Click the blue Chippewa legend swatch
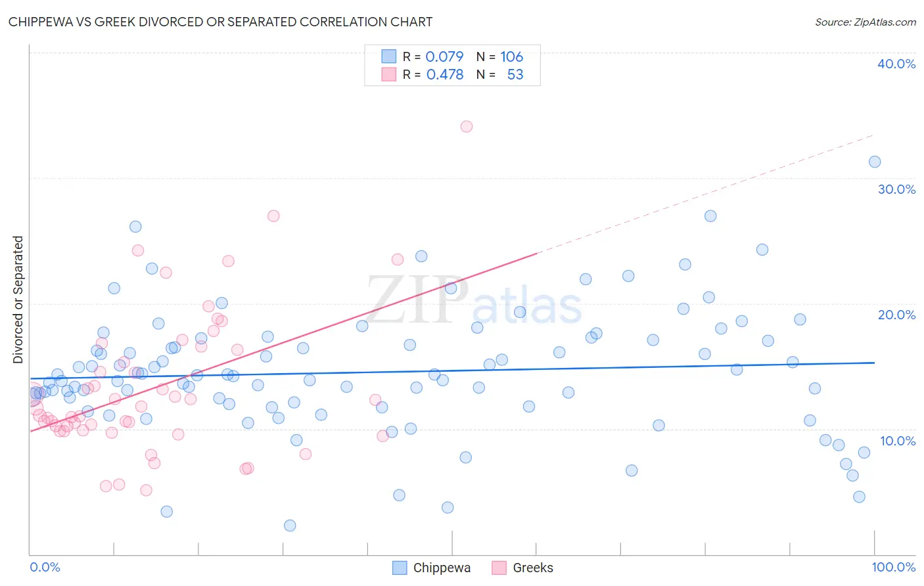 pyautogui.click(x=400, y=568)
